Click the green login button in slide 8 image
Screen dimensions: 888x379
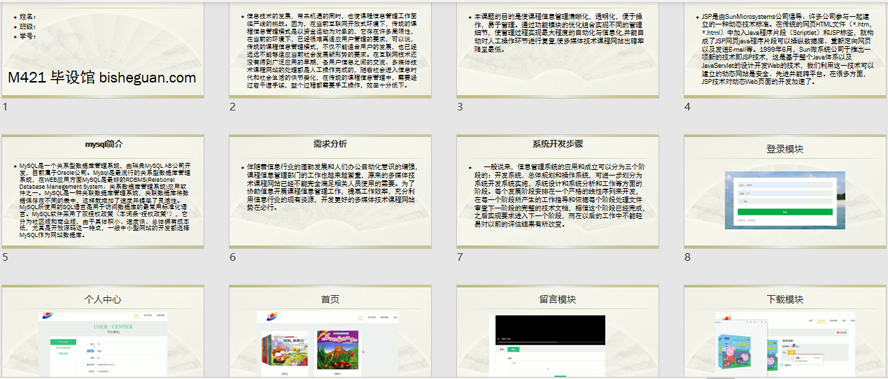pyautogui.click(x=785, y=211)
